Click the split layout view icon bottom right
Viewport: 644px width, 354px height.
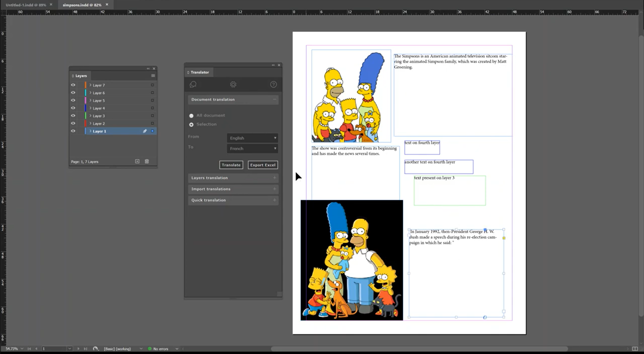tap(635, 349)
